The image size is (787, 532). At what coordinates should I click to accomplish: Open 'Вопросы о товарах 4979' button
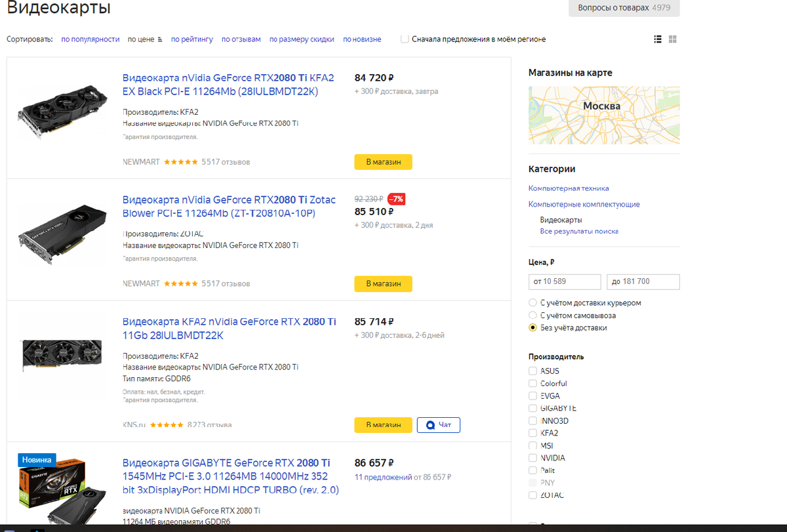point(624,8)
